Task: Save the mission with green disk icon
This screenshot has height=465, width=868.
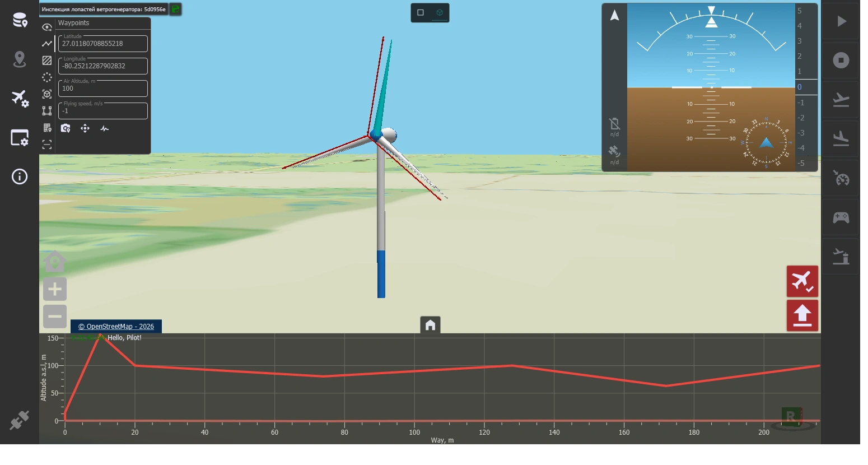Action: [175, 9]
